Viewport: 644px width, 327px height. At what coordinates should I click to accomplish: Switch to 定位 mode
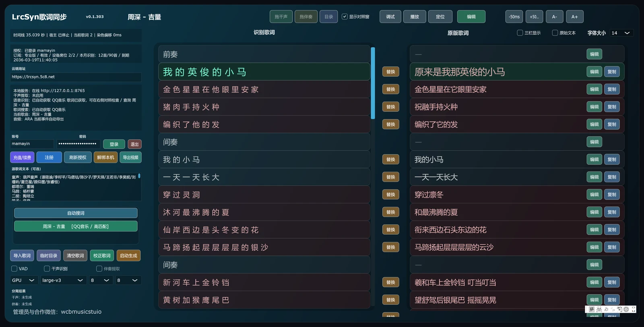[440, 17]
